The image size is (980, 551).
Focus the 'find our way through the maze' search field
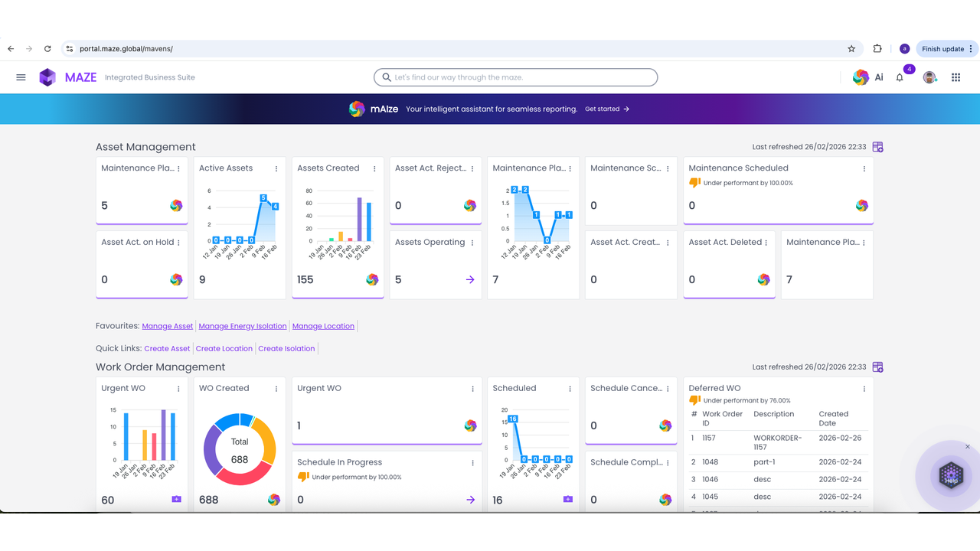coord(515,77)
